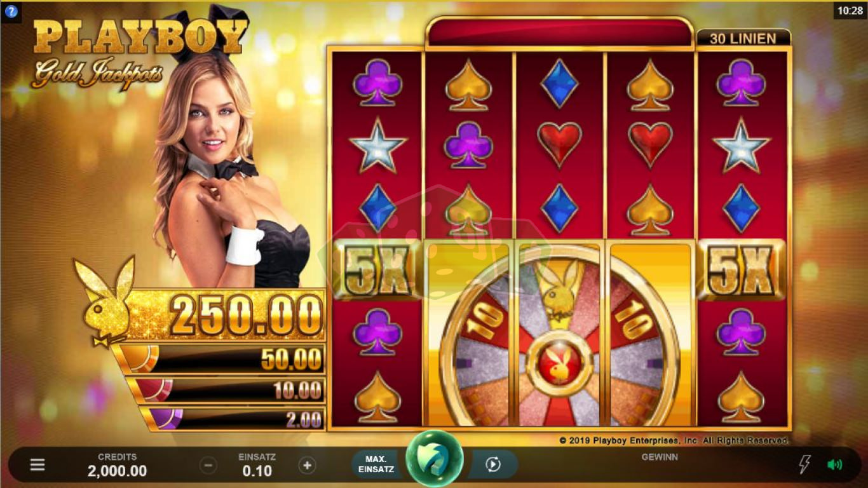Open the hamburger menu

pos(37,465)
